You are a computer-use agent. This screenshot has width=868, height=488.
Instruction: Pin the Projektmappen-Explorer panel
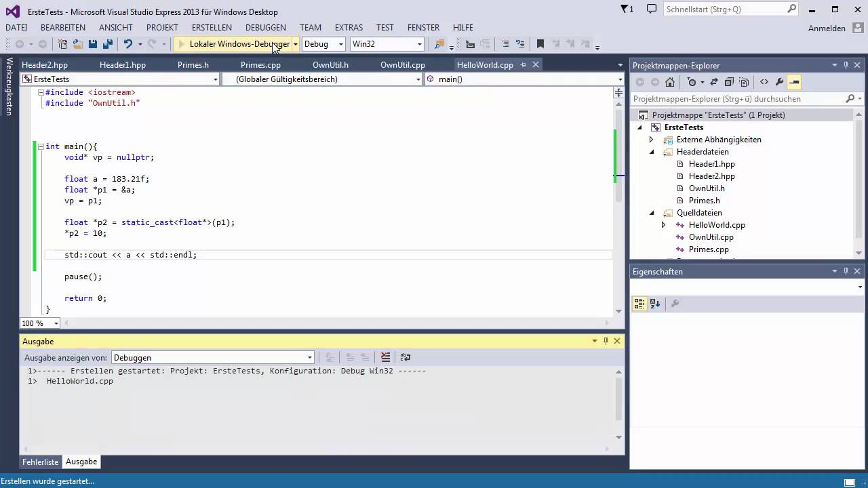point(846,65)
